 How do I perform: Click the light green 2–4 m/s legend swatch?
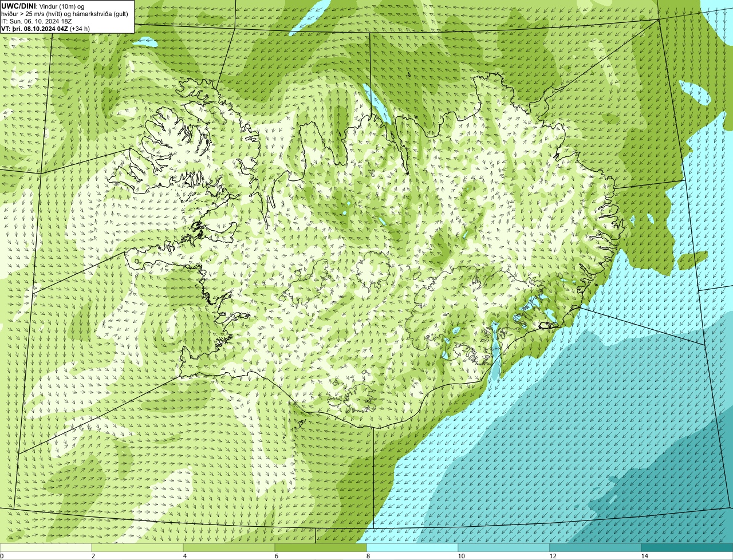point(137,547)
